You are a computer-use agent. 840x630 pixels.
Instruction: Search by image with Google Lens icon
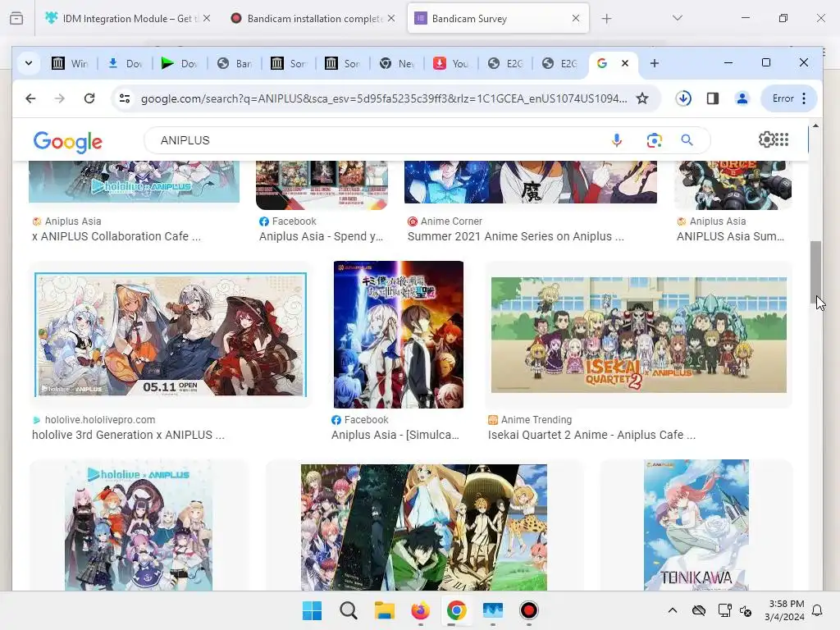(654, 140)
